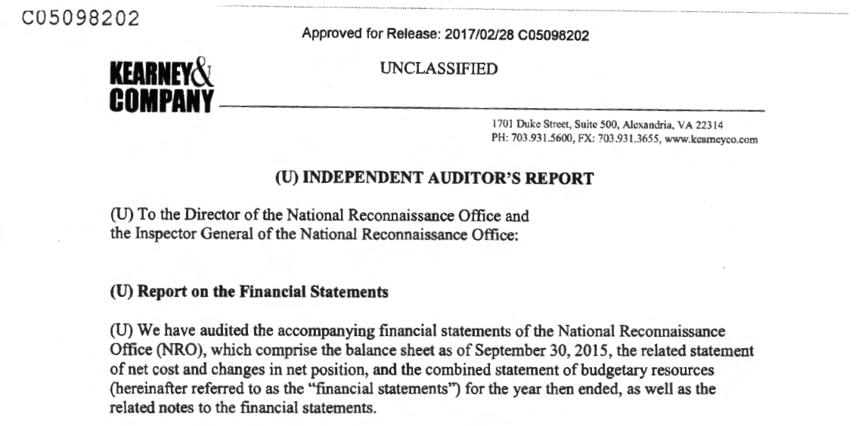Click the Report on the Financial Statements heading
The height and width of the screenshot is (426, 868).
point(249,292)
